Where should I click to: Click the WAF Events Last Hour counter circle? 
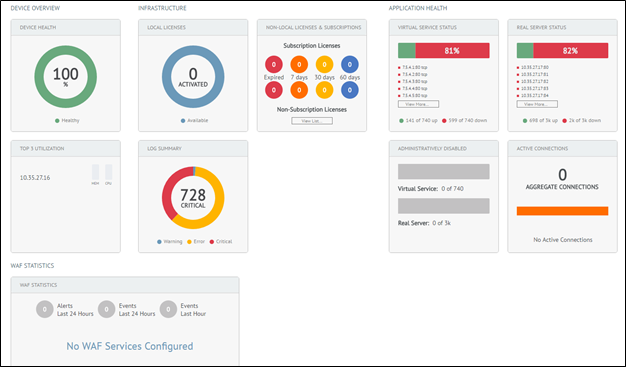[168, 309]
